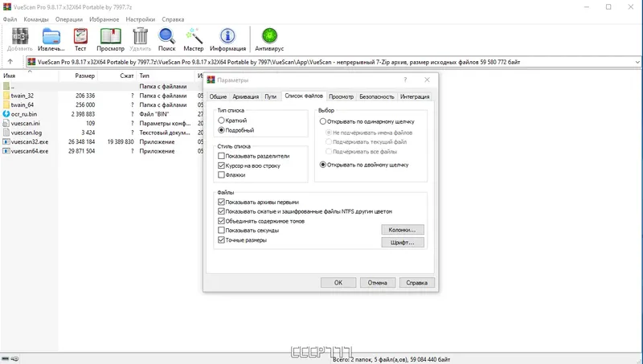
Task: Open the Команды menu
Action: pyautogui.click(x=36, y=19)
